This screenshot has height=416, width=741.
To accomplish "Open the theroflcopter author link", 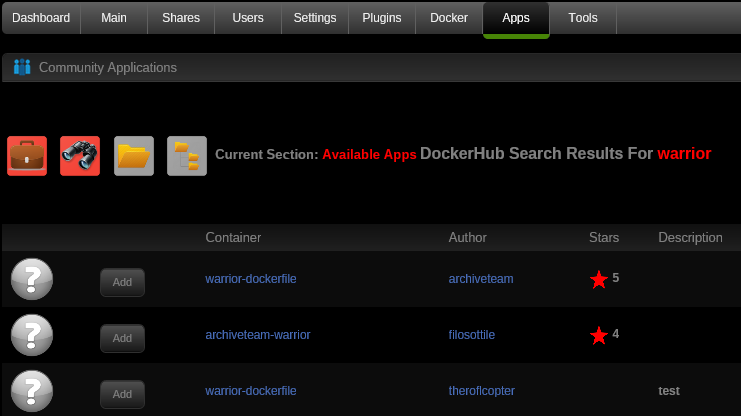I will (482, 391).
